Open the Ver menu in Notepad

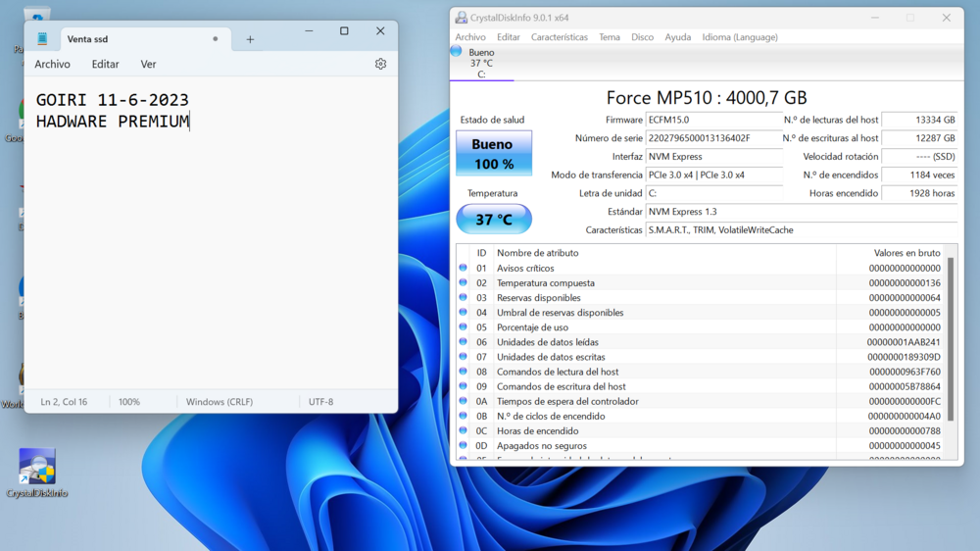[148, 64]
